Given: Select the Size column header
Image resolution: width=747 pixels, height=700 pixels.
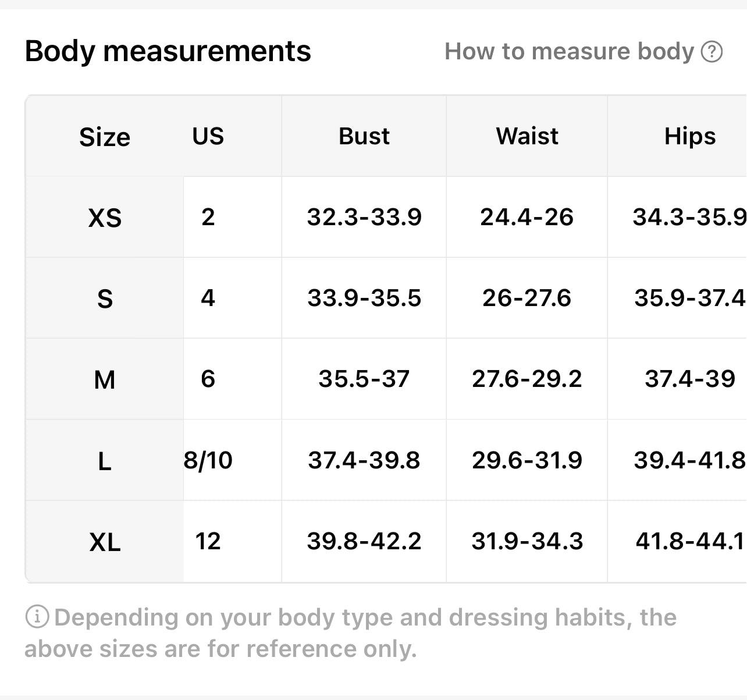Looking at the screenshot, I should coord(105,137).
